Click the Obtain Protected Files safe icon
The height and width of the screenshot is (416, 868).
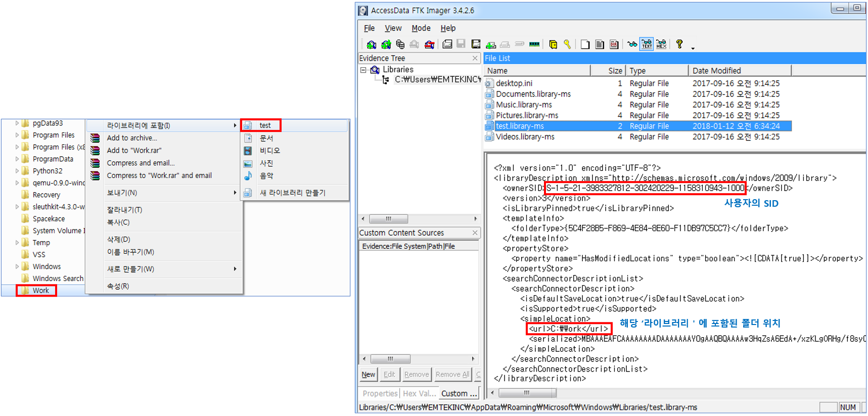tap(553, 44)
